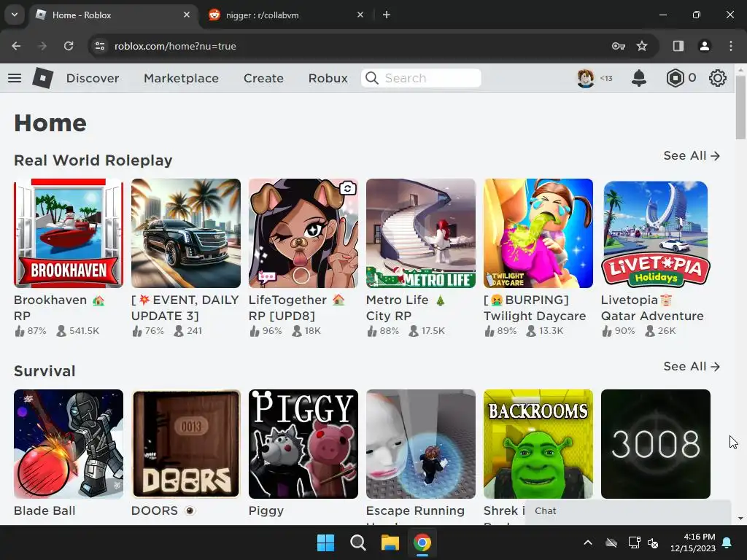Open a new browser tab
Screen dimensions: 747x560
click(x=387, y=15)
